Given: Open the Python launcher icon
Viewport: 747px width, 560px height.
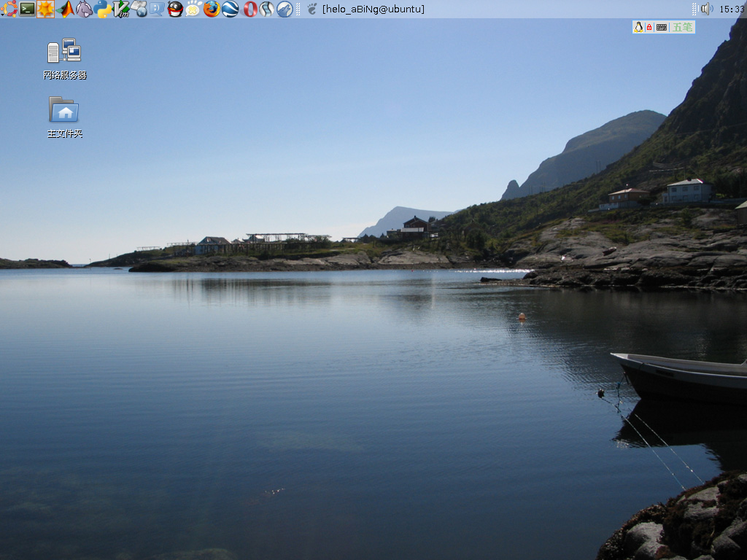Looking at the screenshot, I should coord(102,9).
